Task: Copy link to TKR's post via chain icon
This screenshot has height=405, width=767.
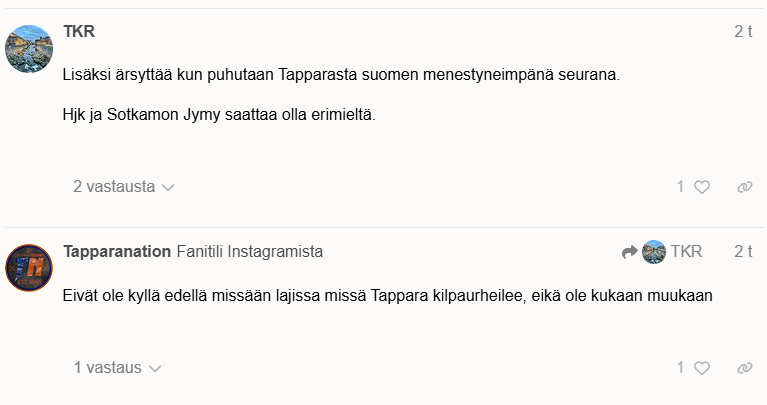Action: 744,187
